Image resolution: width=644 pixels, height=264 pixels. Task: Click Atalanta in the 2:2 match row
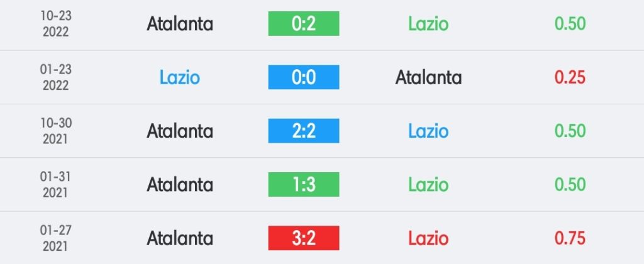[180, 131]
